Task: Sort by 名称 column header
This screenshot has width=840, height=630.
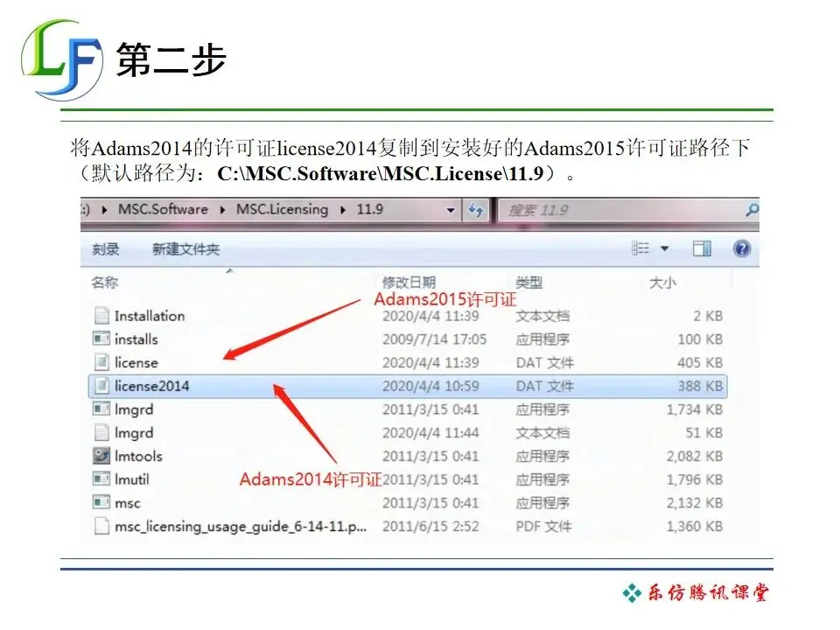Action: [105, 283]
